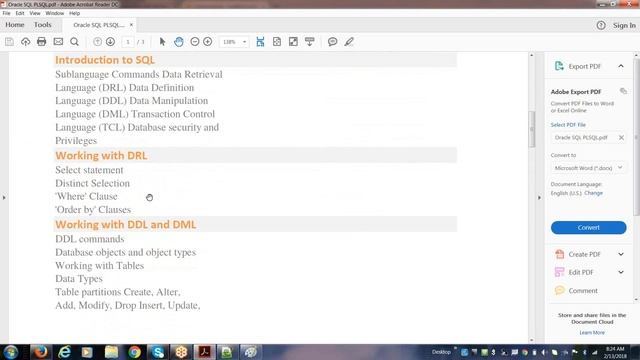Click the page number field
The image size is (640, 360).
[x=128, y=42]
